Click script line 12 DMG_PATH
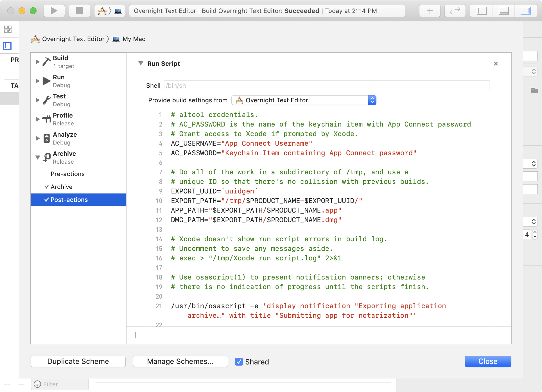This screenshot has width=542, height=392. (256, 220)
